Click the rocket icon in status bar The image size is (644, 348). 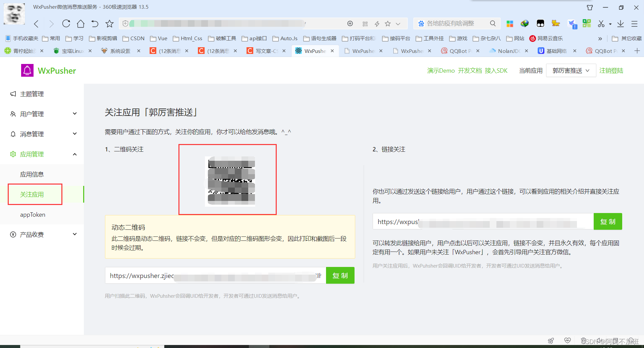(x=551, y=341)
